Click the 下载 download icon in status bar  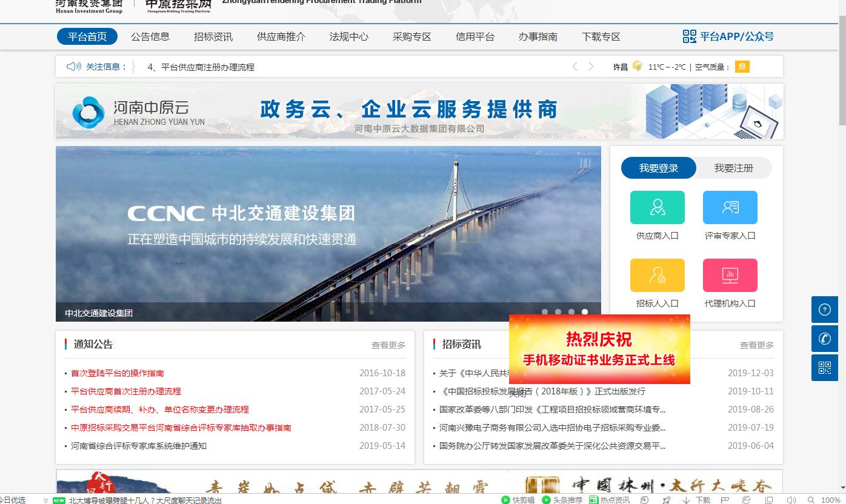point(697,500)
